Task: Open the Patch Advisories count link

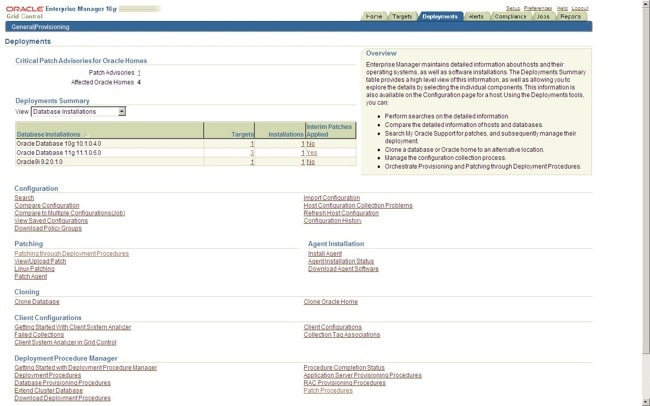Action: [x=139, y=73]
